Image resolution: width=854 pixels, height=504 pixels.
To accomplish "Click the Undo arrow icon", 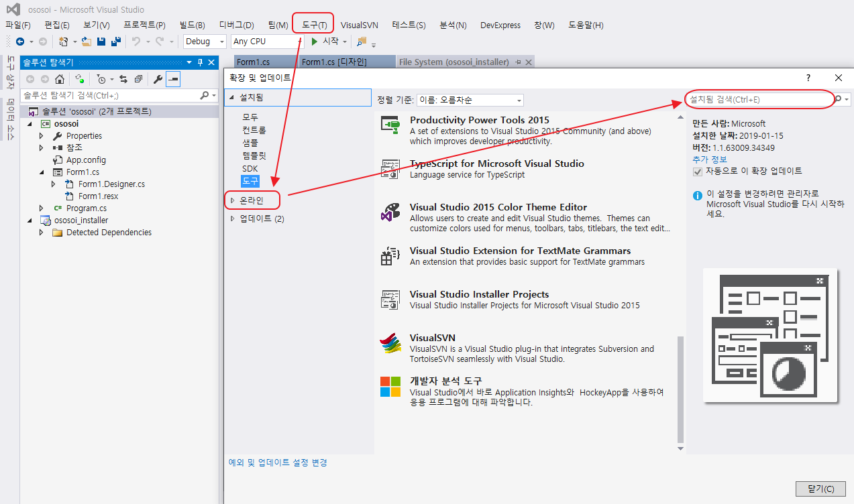I will tap(136, 42).
